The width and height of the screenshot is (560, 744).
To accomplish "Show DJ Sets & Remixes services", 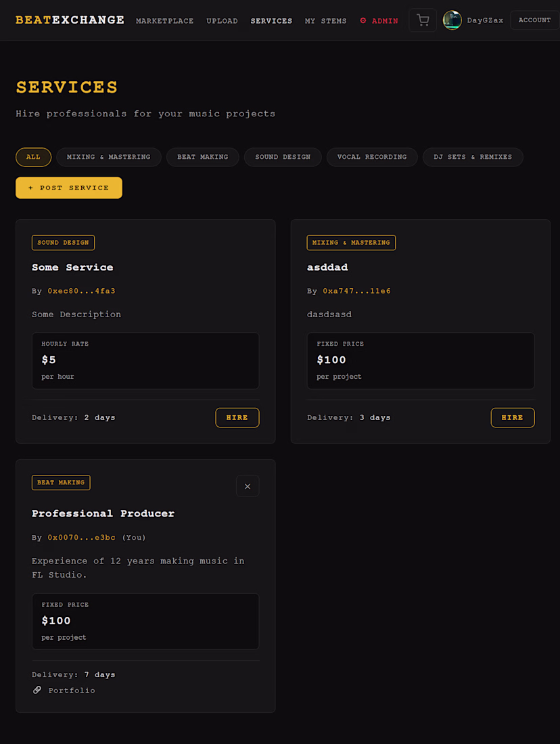I will pos(473,157).
